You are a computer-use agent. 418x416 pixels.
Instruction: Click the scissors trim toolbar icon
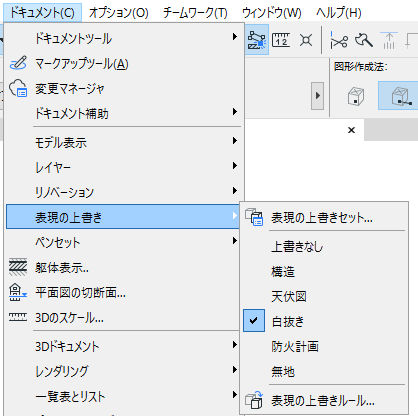pyautogui.click(x=338, y=41)
